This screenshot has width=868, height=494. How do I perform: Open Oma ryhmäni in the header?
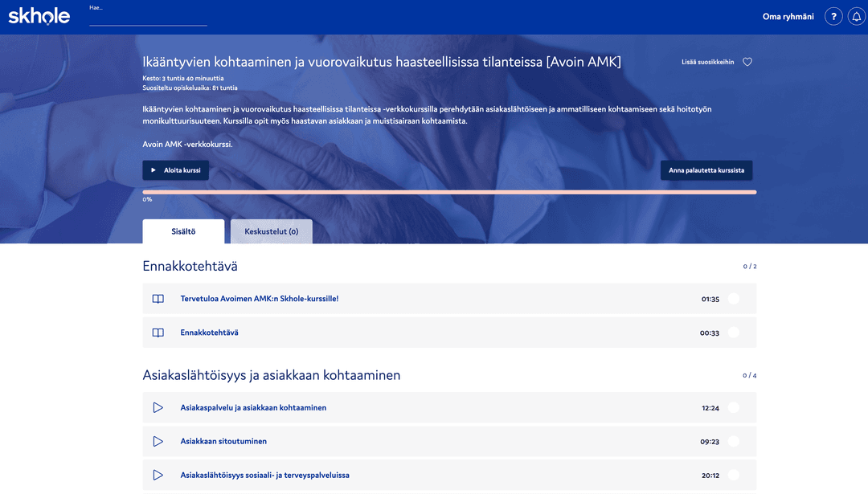click(788, 17)
